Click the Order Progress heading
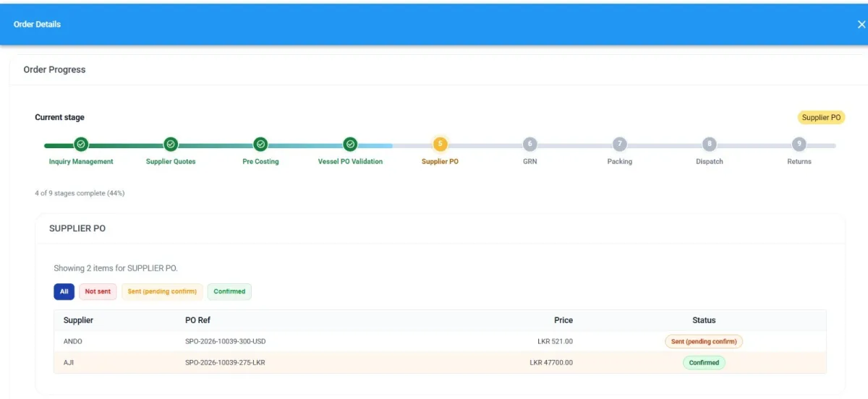Image resolution: width=868 pixels, height=399 pixels. [54, 70]
